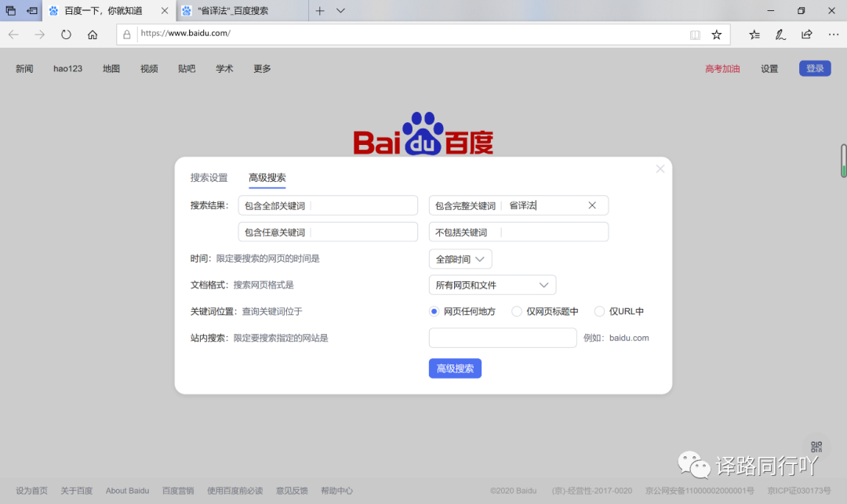
Task: Click the QR code icon
Action: point(816,447)
